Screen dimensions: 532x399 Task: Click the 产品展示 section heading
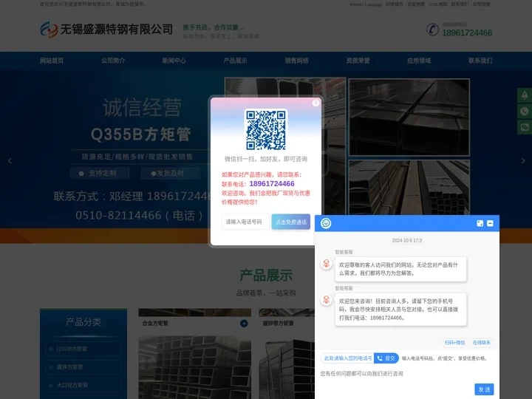266,275
